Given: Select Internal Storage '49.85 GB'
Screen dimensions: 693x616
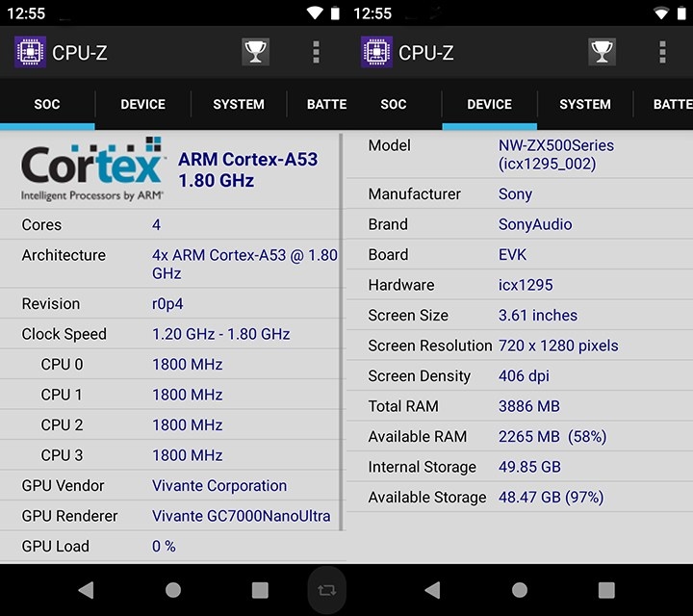Looking at the screenshot, I should (x=529, y=467).
